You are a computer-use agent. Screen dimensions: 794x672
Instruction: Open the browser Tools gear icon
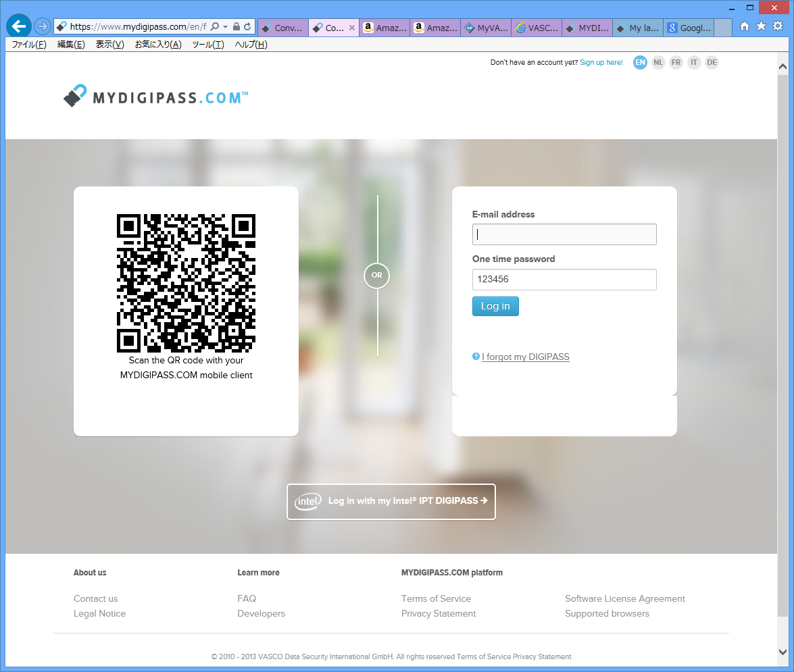[x=778, y=26]
